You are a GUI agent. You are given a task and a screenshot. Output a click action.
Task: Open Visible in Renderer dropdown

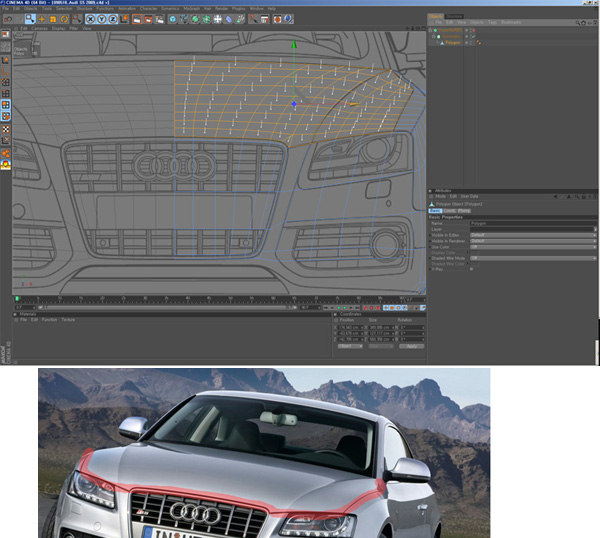point(533,241)
